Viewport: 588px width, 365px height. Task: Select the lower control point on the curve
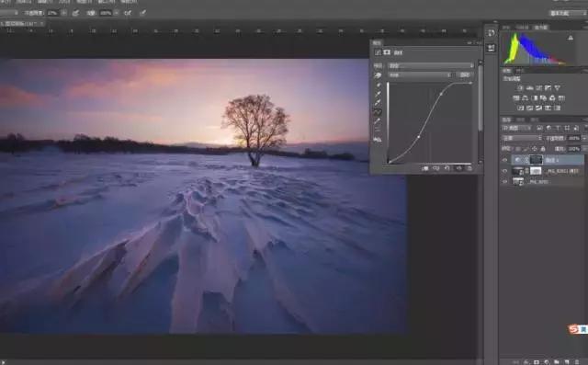point(419,137)
